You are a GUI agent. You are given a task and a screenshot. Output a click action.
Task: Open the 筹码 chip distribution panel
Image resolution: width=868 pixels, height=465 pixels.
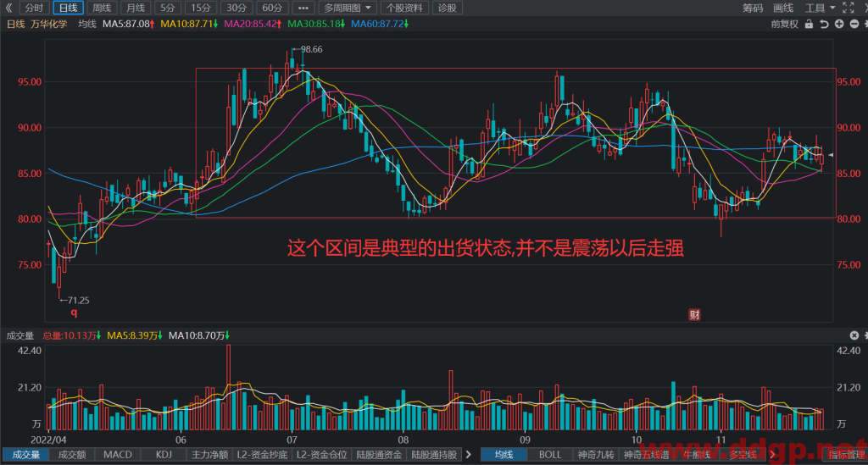point(753,8)
